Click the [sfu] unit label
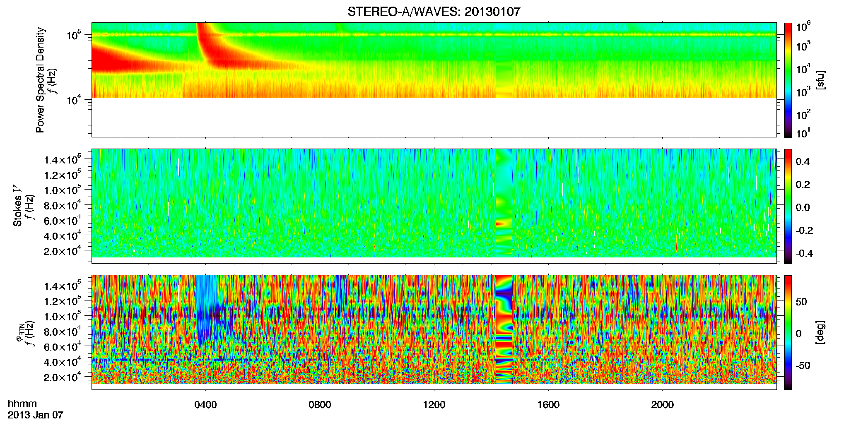This screenshot has width=868, height=447. [x=821, y=80]
